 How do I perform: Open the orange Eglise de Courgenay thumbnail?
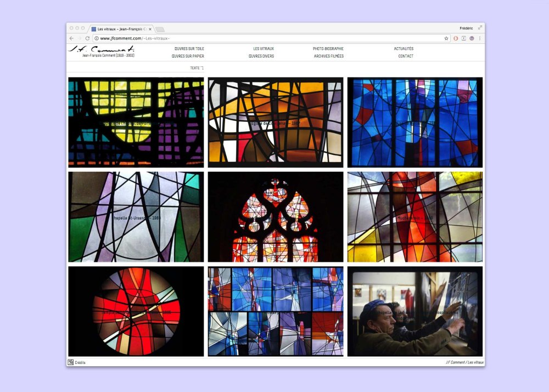(x=276, y=122)
